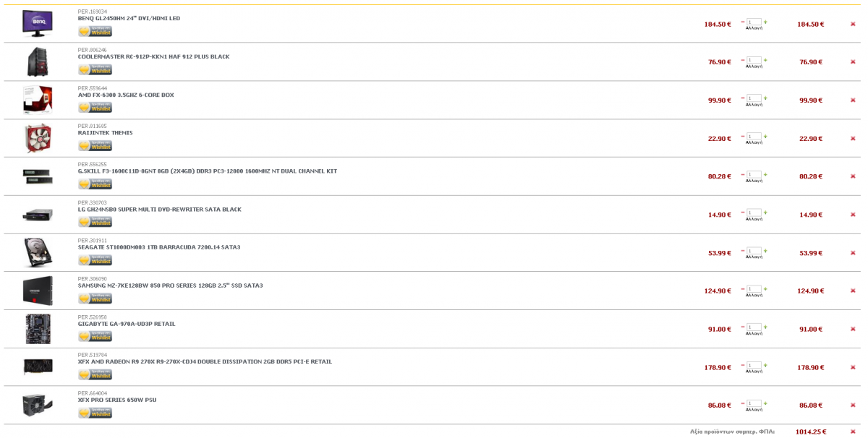Increase Coolermaster HAF 912 quantity with plus
The height and width of the screenshot is (438, 868).
pyautogui.click(x=765, y=60)
